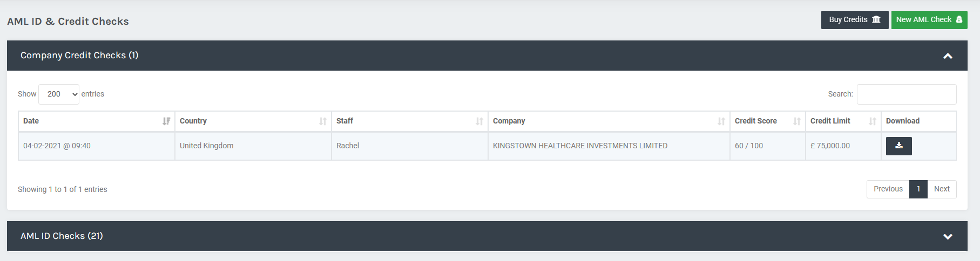Sort by Credit Score arrows icon

797,121
